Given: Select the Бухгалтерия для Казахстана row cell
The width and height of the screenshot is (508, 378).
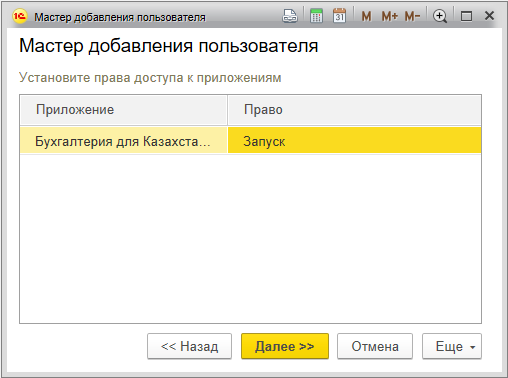Looking at the screenshot, I should click(124, 141).
